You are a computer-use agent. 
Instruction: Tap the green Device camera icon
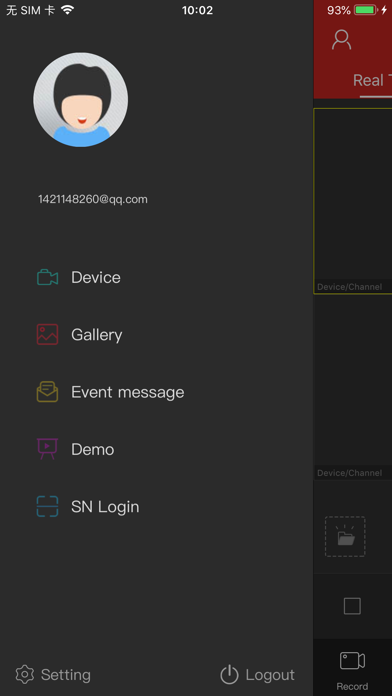click(48, 277)
